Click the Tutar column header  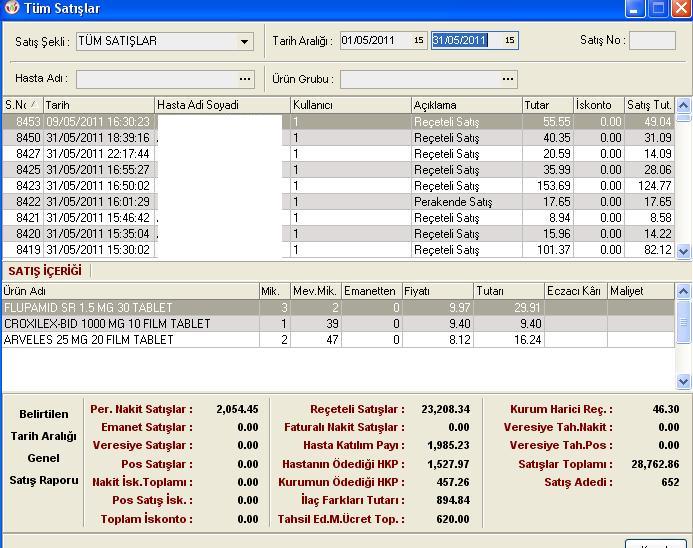(547, 105)
